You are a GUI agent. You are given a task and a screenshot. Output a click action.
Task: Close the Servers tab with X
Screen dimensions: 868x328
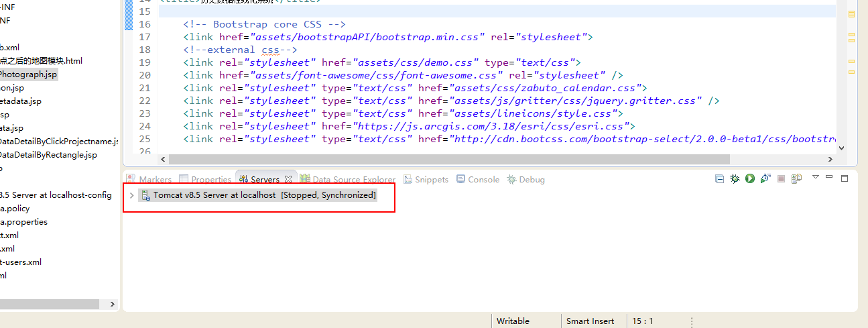tap(288, 179)
